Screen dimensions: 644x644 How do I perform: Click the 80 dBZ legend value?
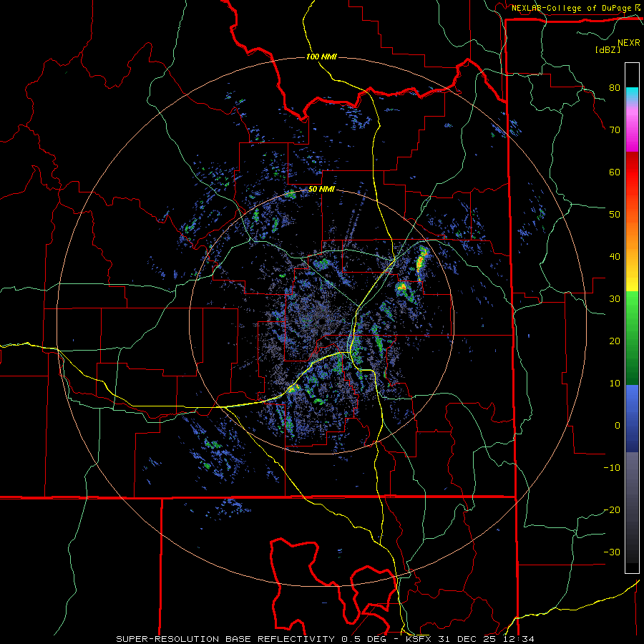[x=615, y=88]
